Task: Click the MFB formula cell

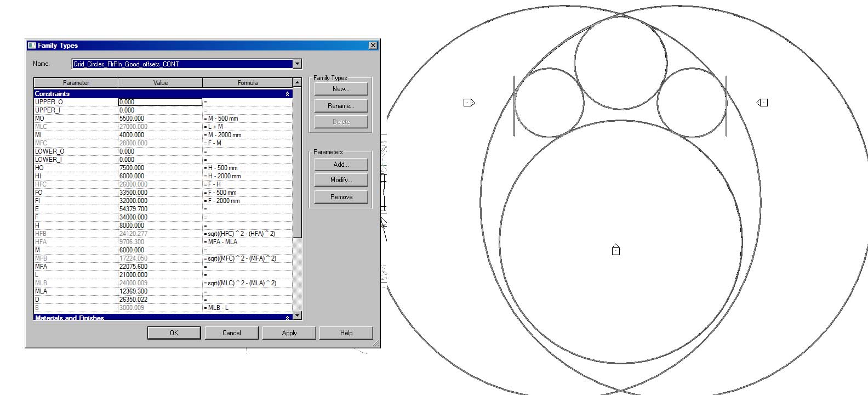Action: (x=248, y=258)
